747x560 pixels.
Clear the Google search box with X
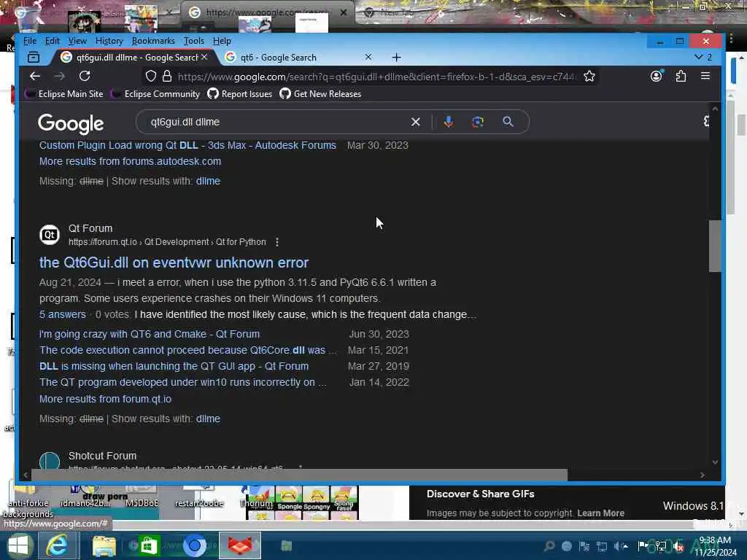click(x=415, y=122)
